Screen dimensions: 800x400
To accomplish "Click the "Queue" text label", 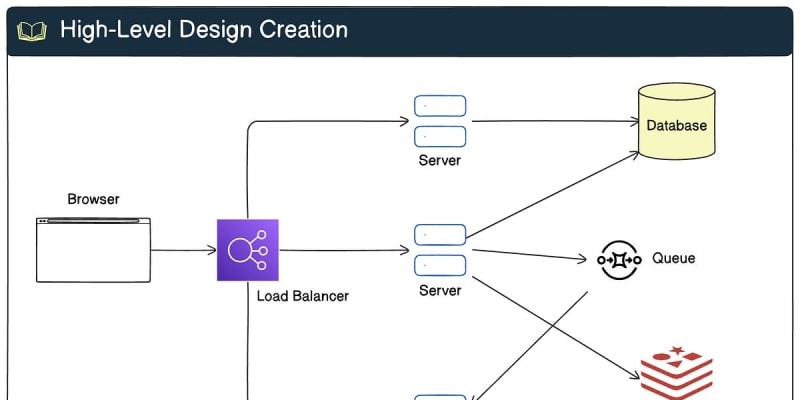I will [673, 258].
